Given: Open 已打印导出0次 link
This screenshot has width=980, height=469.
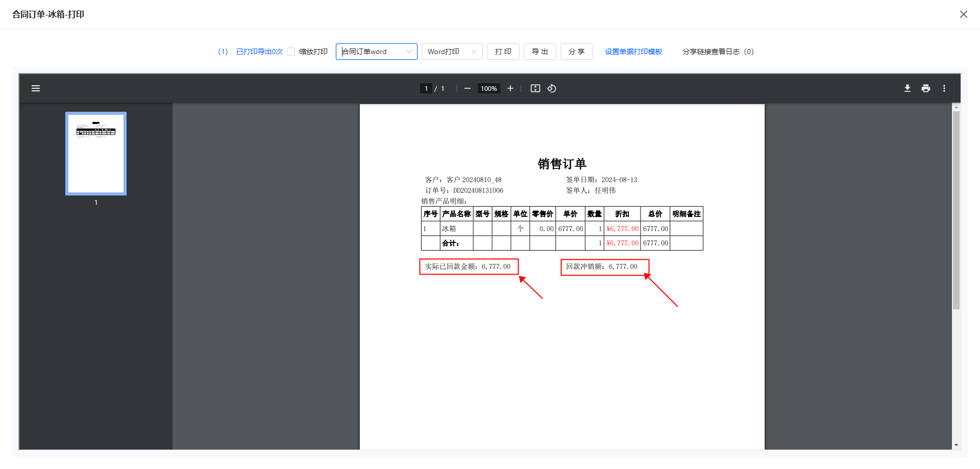Looking at the screenshot, I should click(x=259, y=52).
